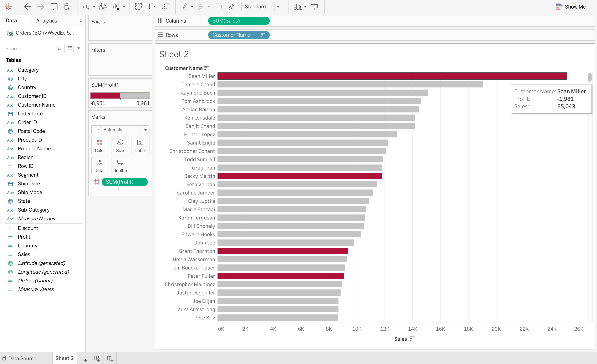Screen dimensions: 597x364
Task: Open the Marks type dropdown
Action: click(x=120, y=129)
